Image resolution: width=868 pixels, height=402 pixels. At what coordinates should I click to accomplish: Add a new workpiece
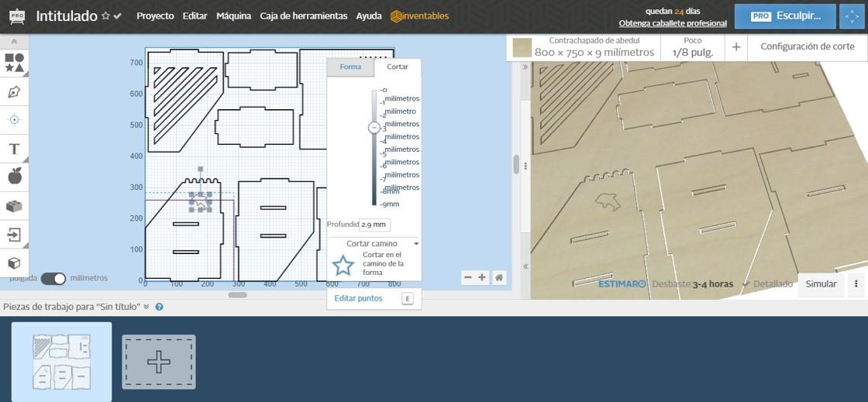159,362
